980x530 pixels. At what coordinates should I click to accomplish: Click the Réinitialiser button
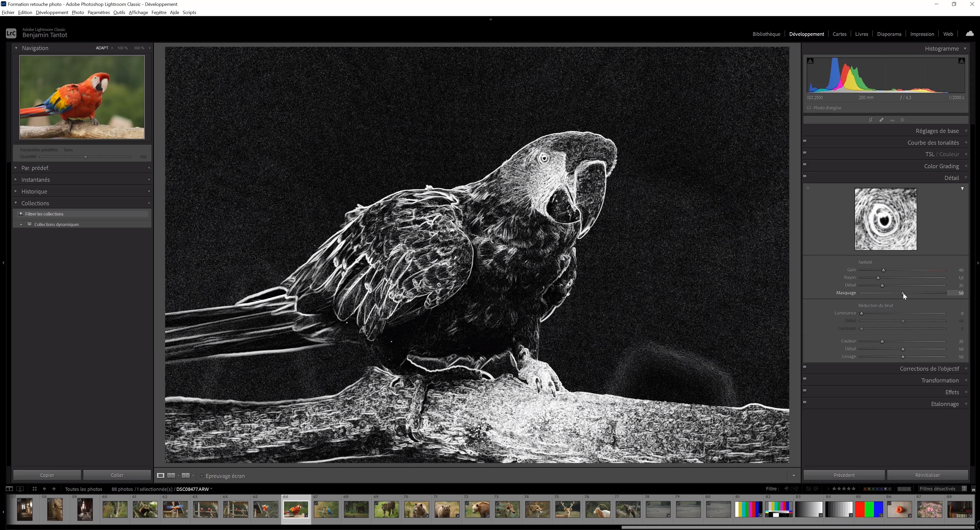pos(927,475)
